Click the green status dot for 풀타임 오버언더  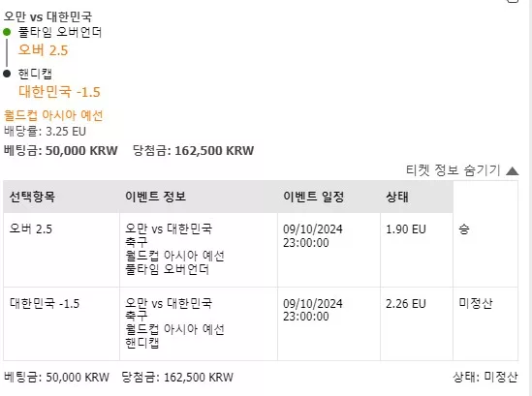click(7, 32)
